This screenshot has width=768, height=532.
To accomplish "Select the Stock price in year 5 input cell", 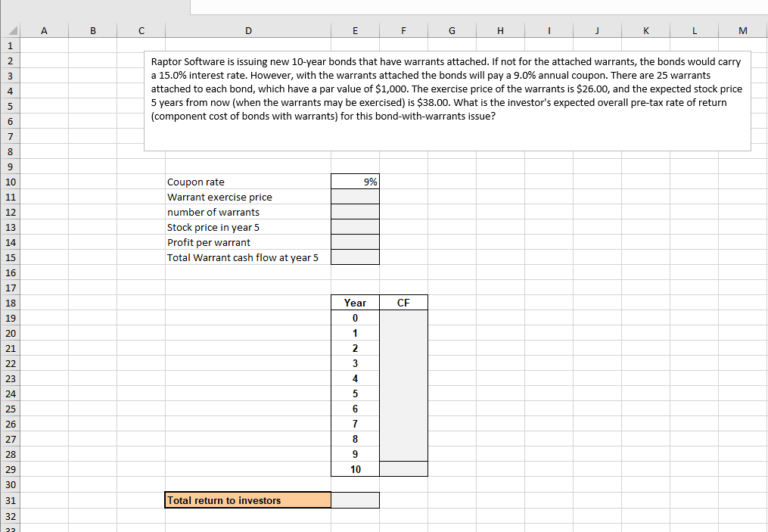I will click(355, 227).
